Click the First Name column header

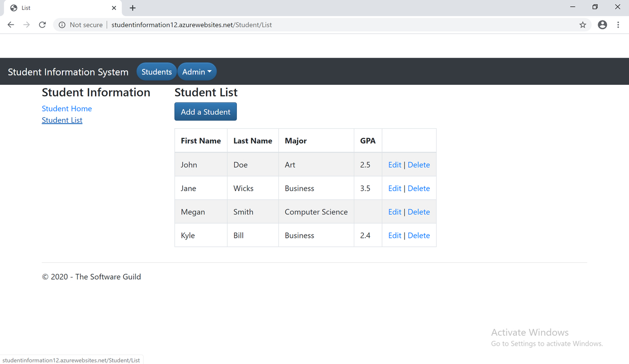click(201, 140)
